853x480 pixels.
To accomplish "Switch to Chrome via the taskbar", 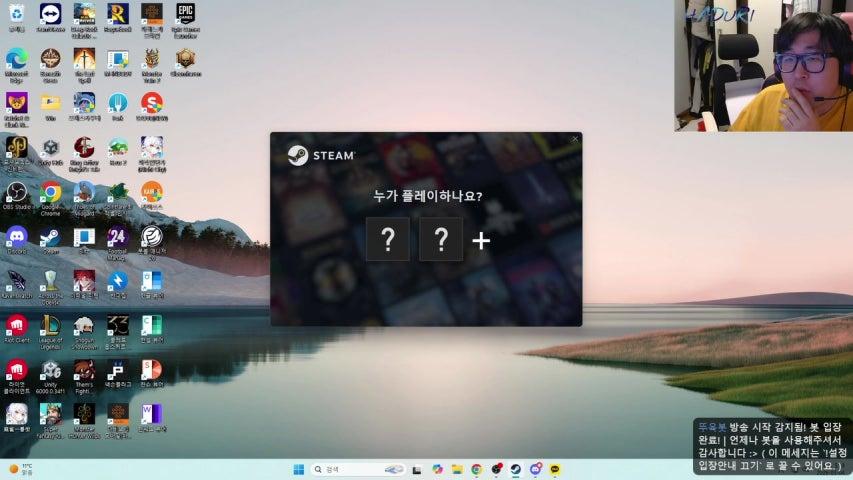I will pos(477,469).
